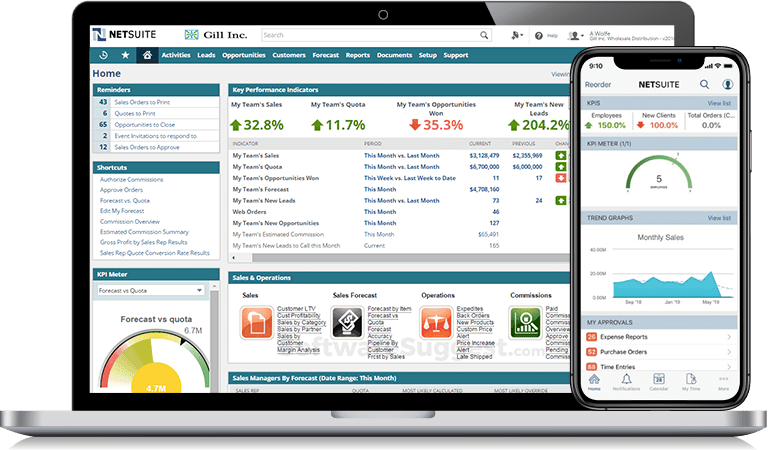The height and width of the screenshot is (450, 768).
Task: Open the Reports menu
Action: coord(357,55)
